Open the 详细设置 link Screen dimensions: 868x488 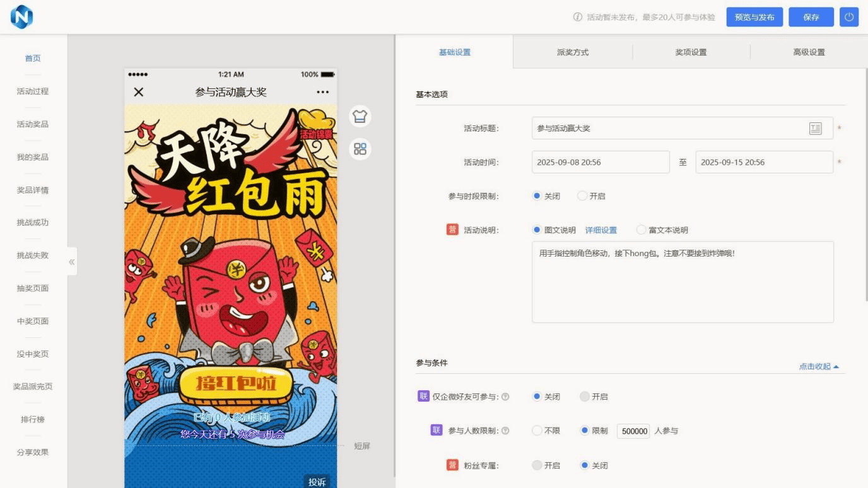(601, 230)
